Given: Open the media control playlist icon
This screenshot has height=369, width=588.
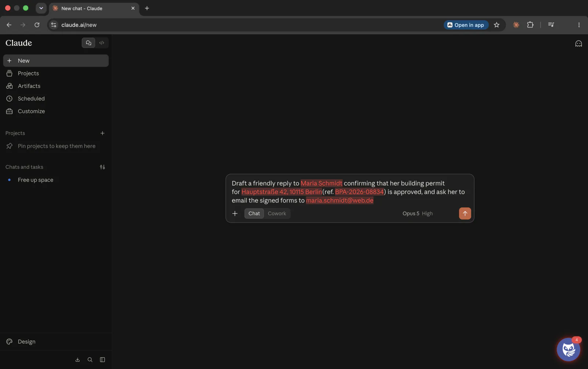Looking at the screenshot, I should (551, 25).
